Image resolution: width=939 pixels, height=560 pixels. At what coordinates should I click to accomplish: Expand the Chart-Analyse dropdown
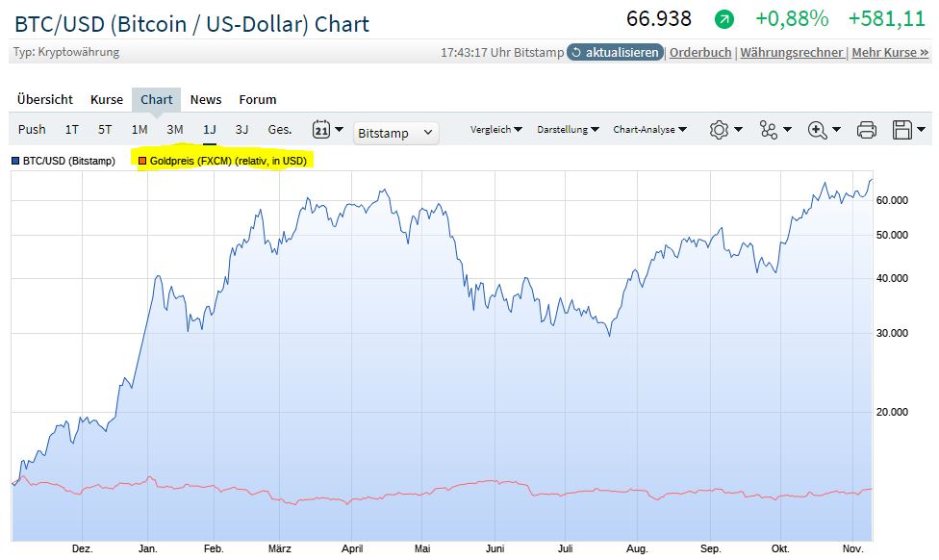(x=650, y=129)
